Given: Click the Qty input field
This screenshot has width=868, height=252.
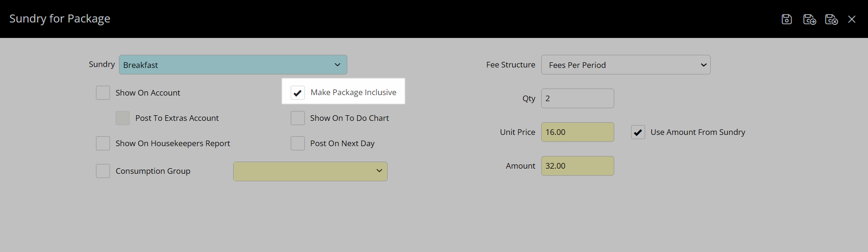Looking at the screenshot, I should pos(577,98).
